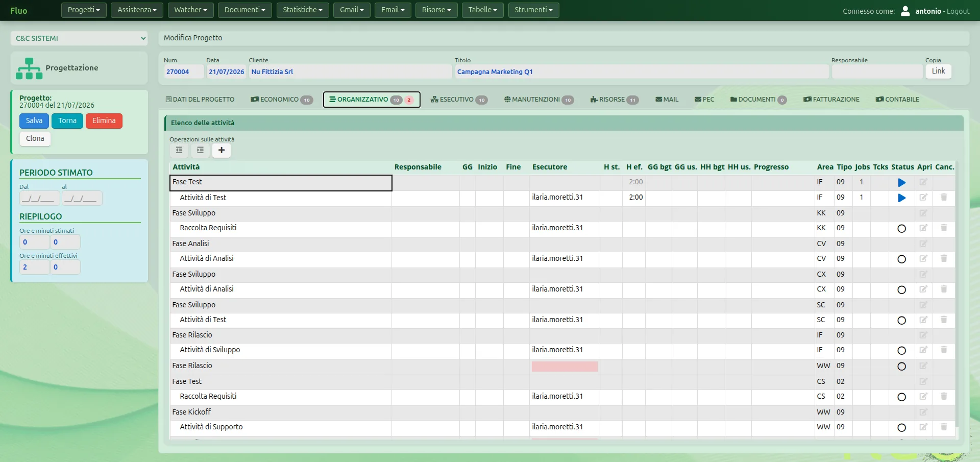980x462 pixels.
Task: Switch to the CONTABILE tab
Action: pos(897,100)
